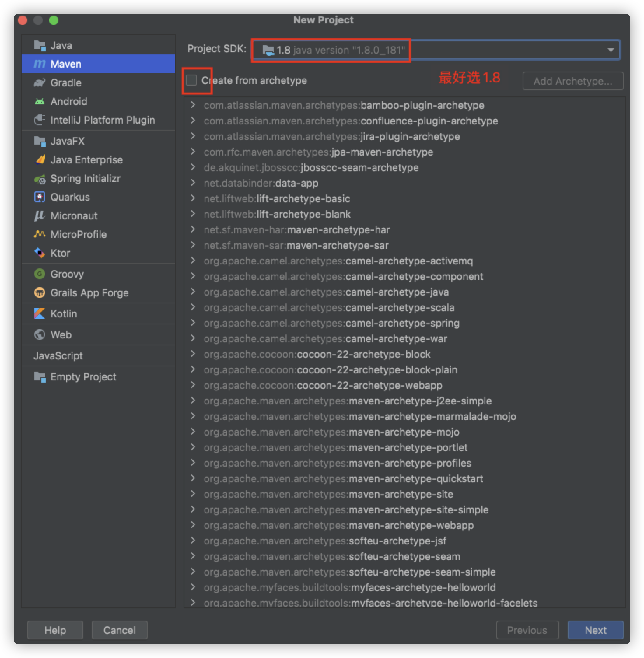The image size is (644, 658).
Task: Expand bamboo-plugin-archetype entry
Action: tap(193, 105)
